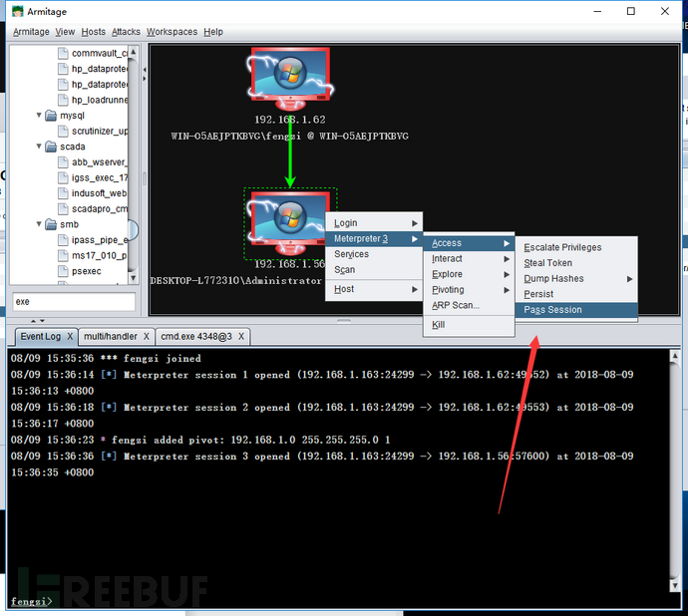Choose Pass Session from Access menu
The width and height of the screenshot is (688, 616).
pyautogui.click(x=576, y=310)
